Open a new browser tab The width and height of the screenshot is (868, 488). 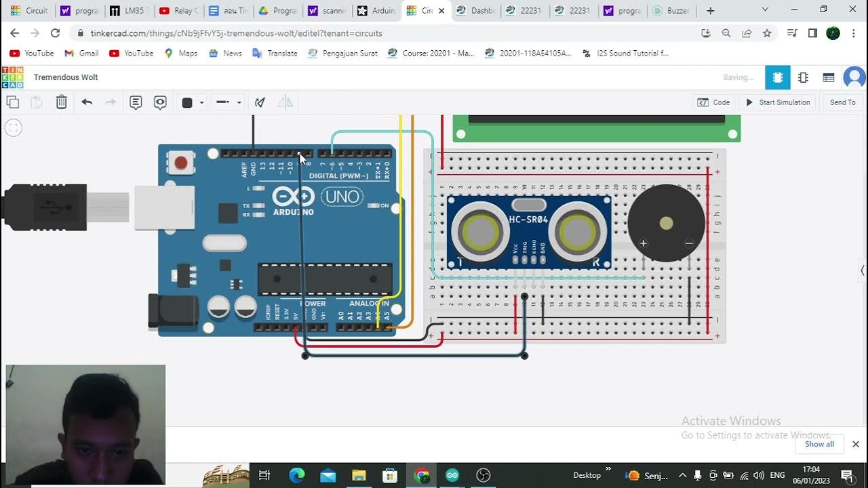pyautogui.click(x=711, y=11)
